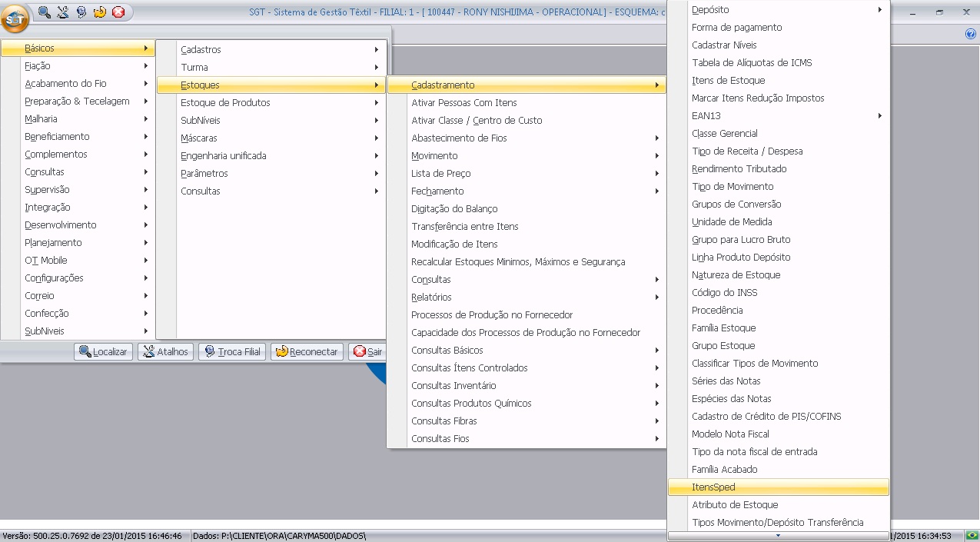Open Unidade de Medida menu item

click(x=721, y=222)
